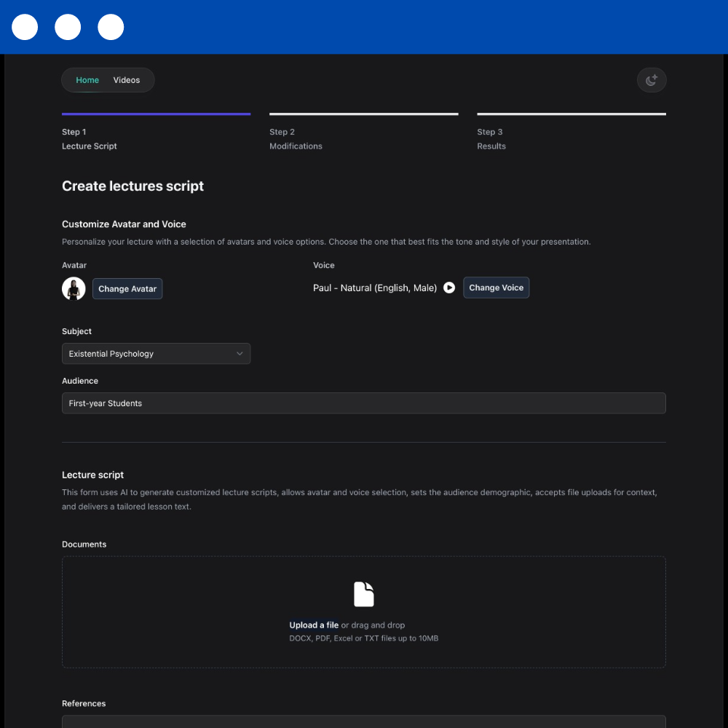Click inside the References text field
Viewport: 728px width, 728px height.
pos(364,724)
